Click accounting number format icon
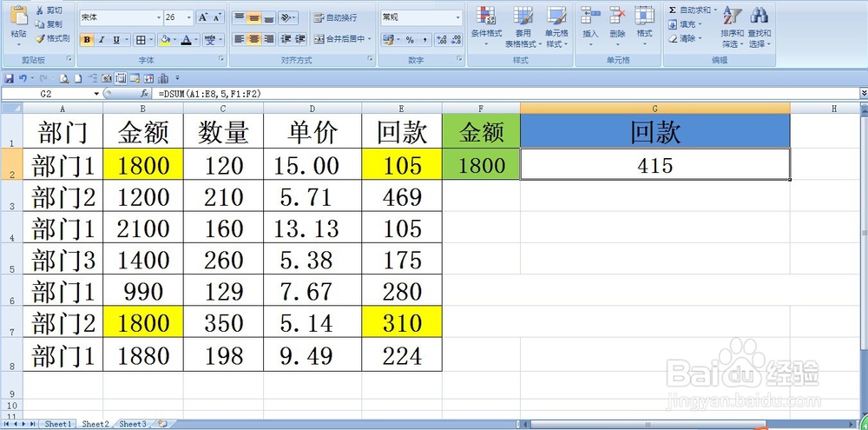The height and width of the screenshot is (430, 868). (x=387, y=40)
